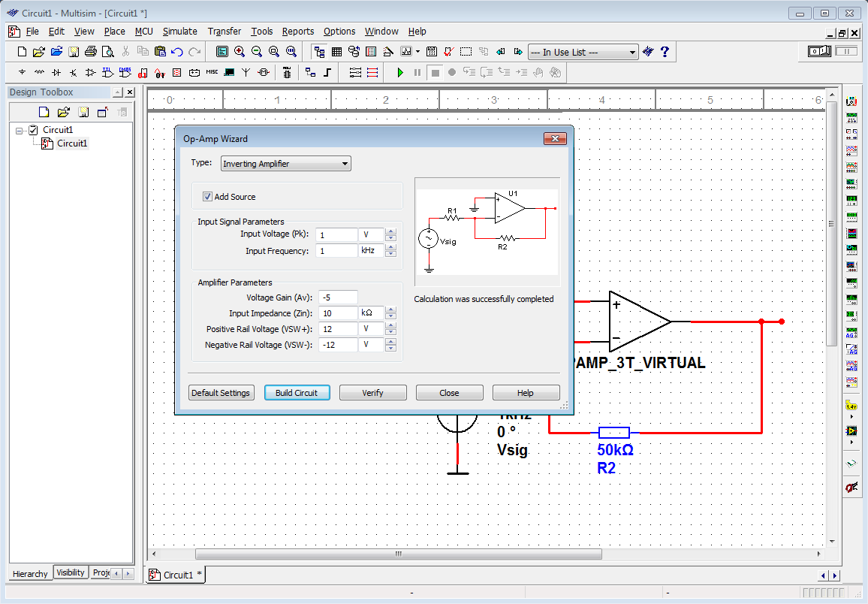Open the Grapher icon in toolbar
This screenshot has height=604, width=868.
pos(406,52)
